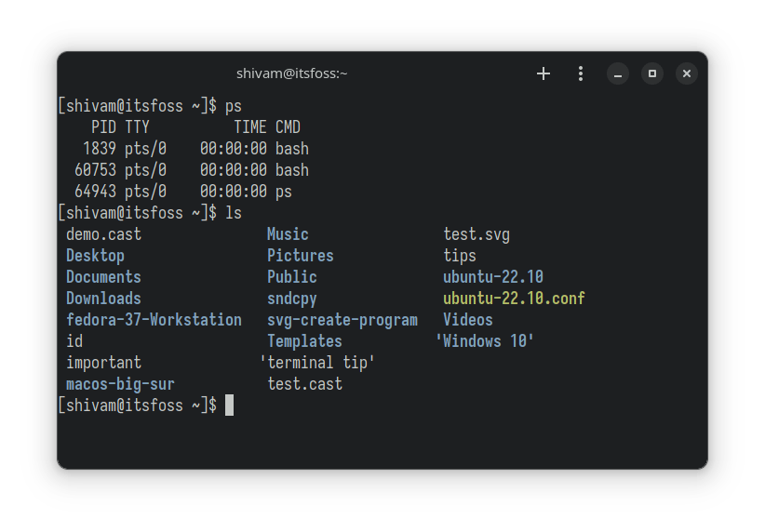Click the macos-big-sur directory name

click(120, 384)
